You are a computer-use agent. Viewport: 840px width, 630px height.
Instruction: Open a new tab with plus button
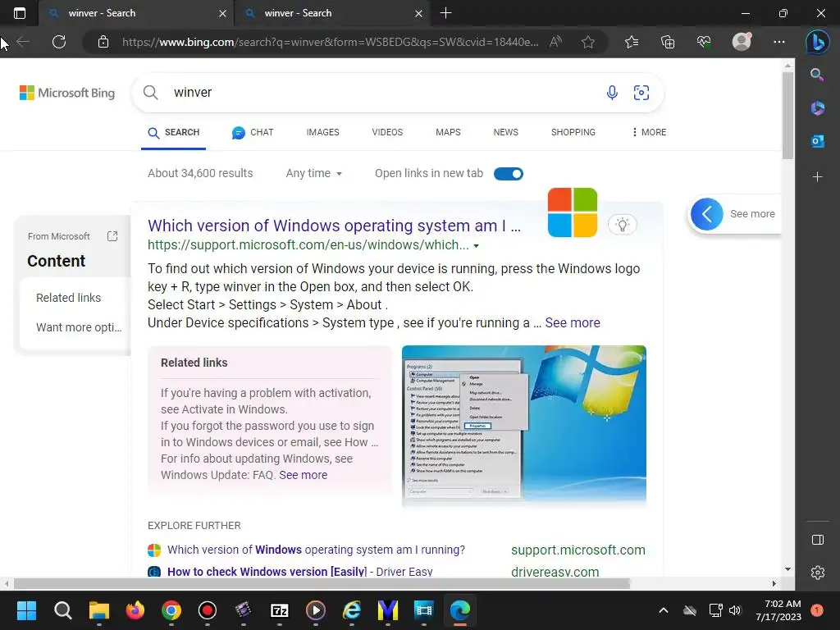click(x=445, y=13)
